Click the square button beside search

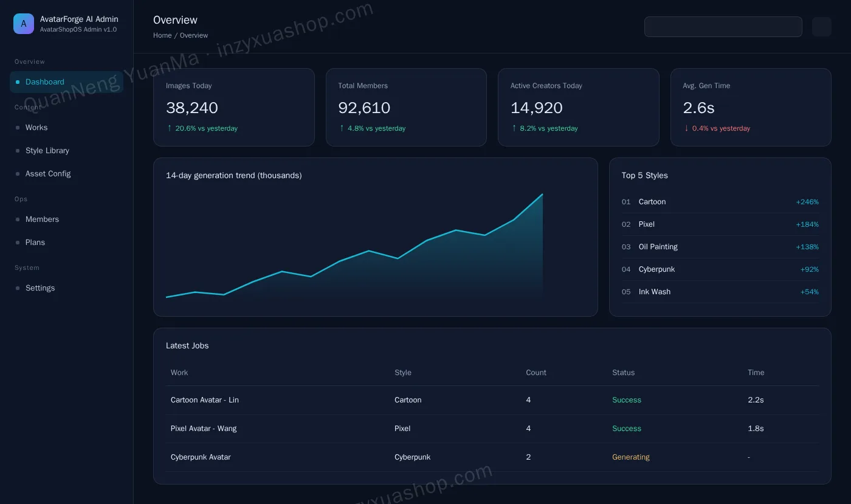click(x=822, y=27)
